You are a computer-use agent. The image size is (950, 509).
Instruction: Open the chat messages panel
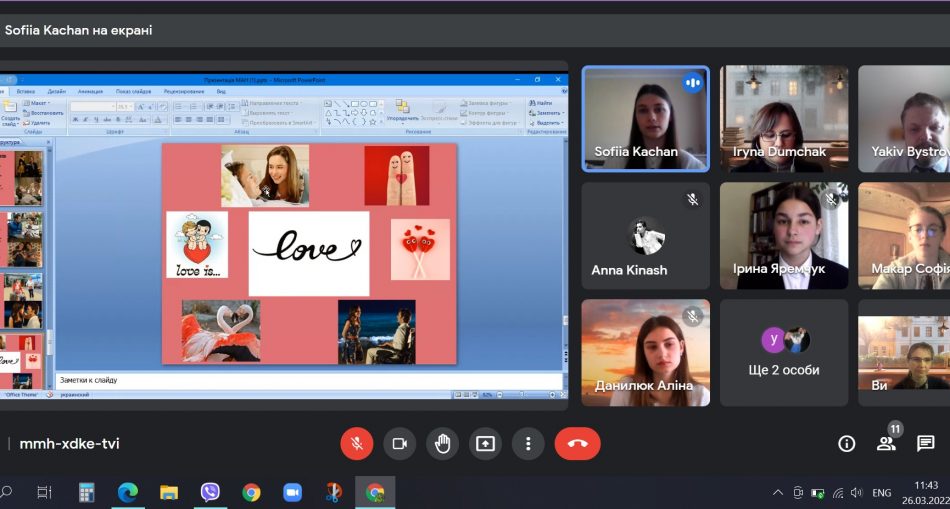pos(926,443)
